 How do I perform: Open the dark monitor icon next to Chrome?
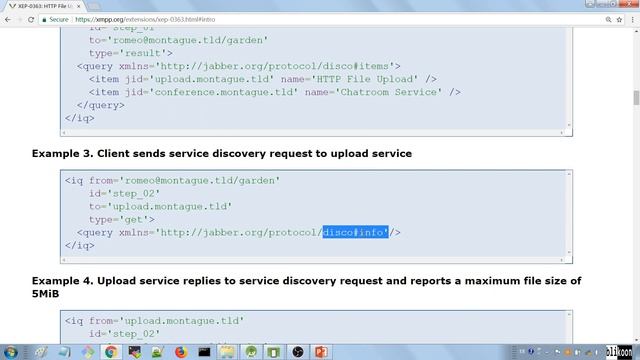coord(134,352)
